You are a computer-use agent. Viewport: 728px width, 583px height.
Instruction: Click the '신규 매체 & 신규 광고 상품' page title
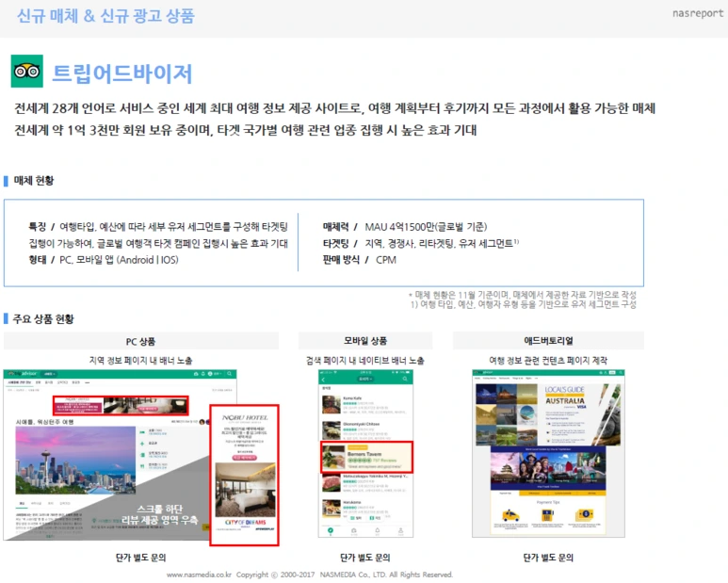point(105,16)
